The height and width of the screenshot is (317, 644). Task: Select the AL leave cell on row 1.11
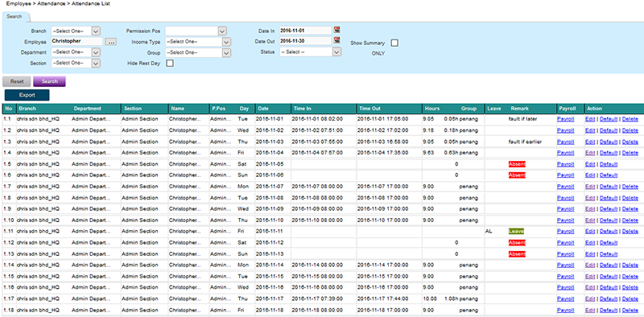tap(489, 231)
